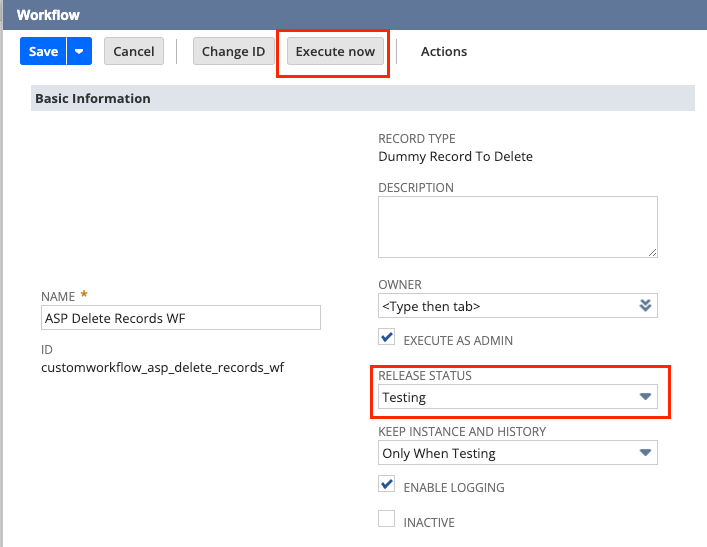
Task: Click into the Description text area
Action: (x=516, y=226)
